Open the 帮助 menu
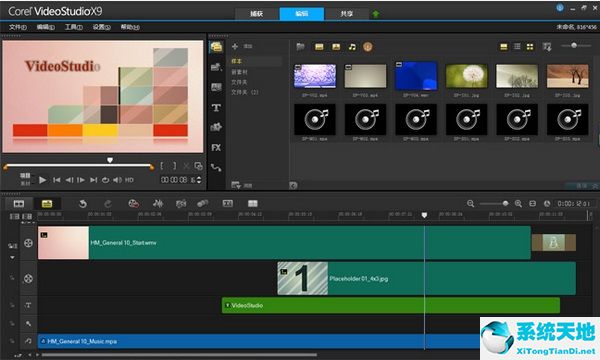This screenshot has height=360, width=600. click(130, 27)
